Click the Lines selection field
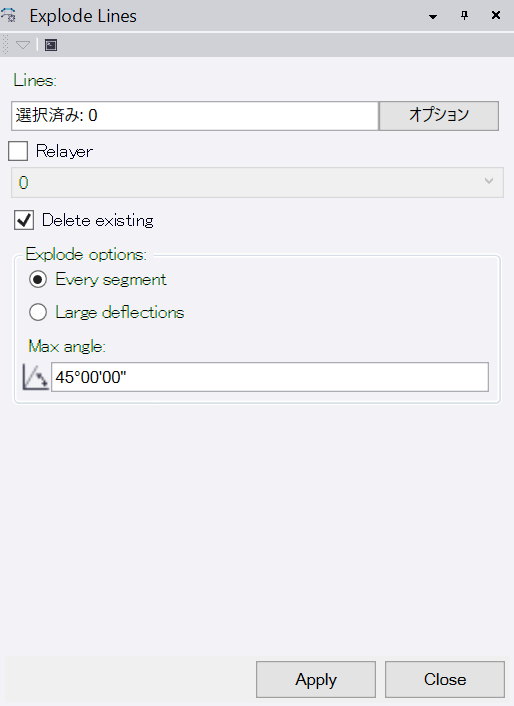The width and height of the screenshot is (514, 706). click(x=194, y=116)
